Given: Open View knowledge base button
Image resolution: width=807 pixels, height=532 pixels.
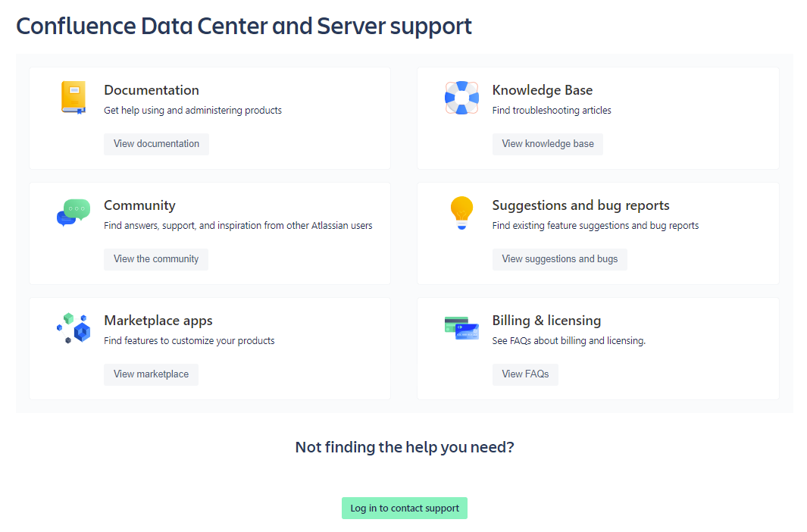Looking at the screenshot, I should click(548, 144).
